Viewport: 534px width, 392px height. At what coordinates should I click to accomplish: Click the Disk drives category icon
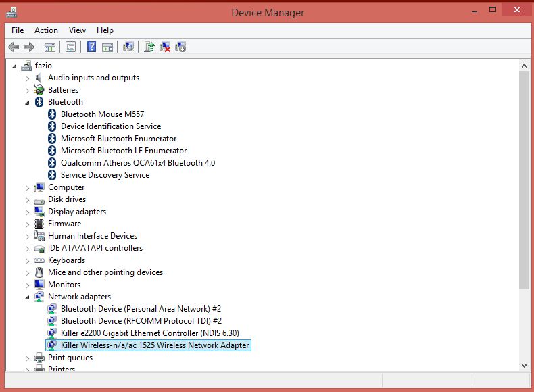pyautogui.click(x=39, y=201)
